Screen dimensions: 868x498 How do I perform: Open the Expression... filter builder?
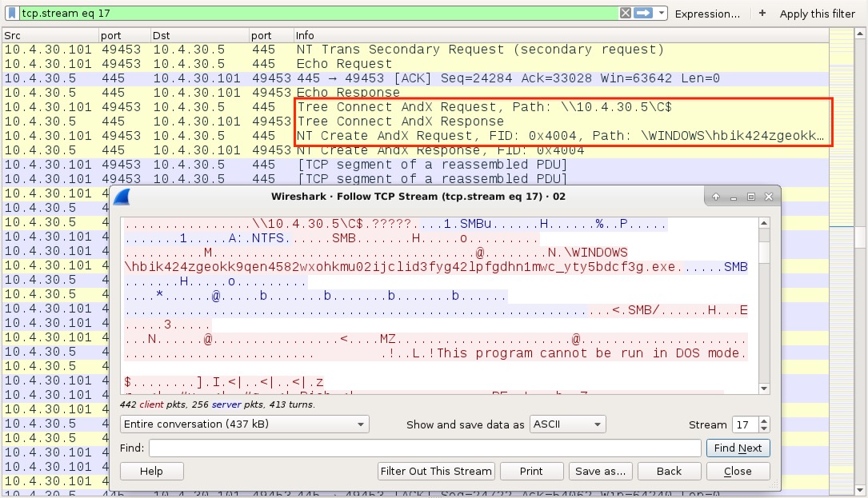click(x=707, y=14)
